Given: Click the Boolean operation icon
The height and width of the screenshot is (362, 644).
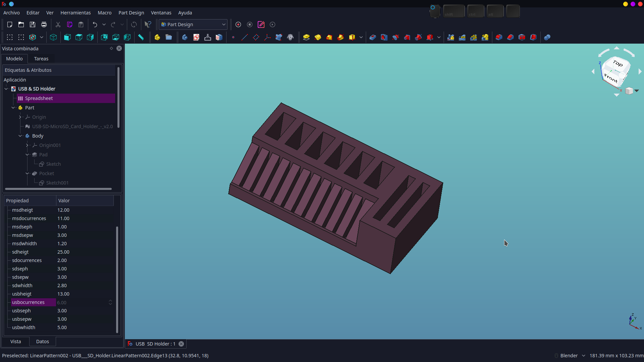Looking at the screenshot, I should 547,37.
